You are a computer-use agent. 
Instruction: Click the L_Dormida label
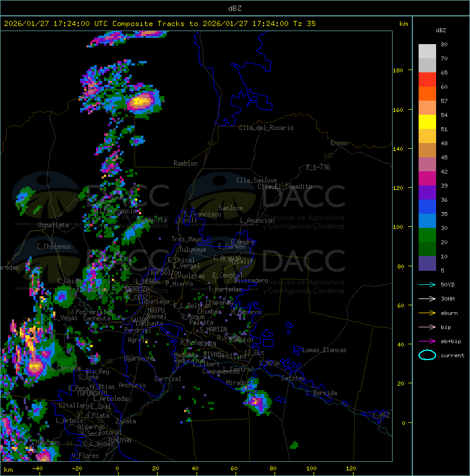pos(321,393)
